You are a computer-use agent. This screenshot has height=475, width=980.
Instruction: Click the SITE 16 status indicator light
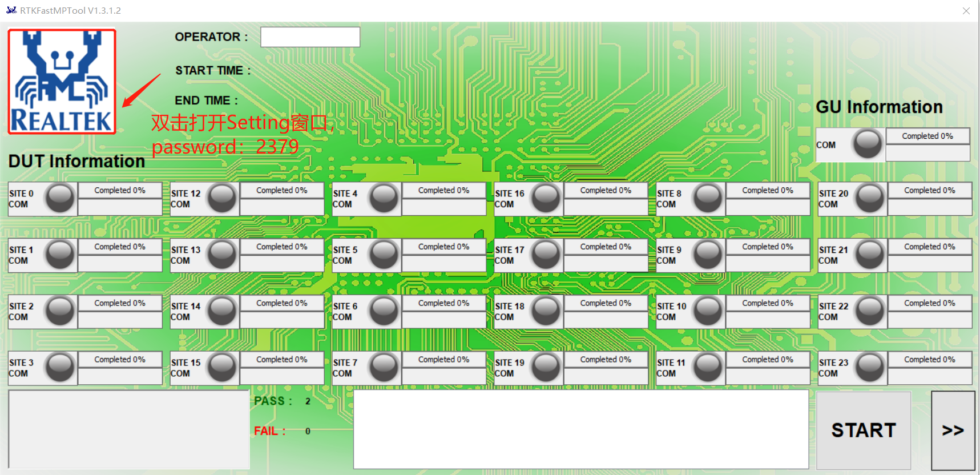(x=546, y=198)
